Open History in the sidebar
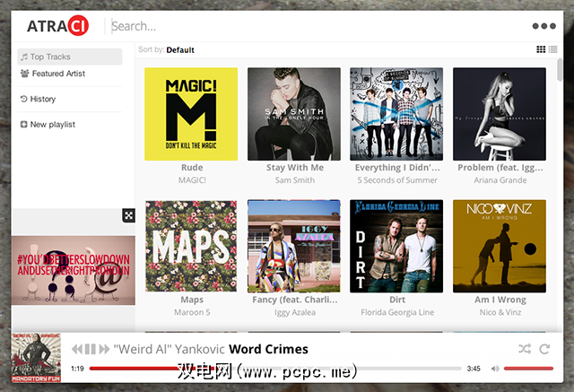Image resolution: width=574 pixels, height=392 pixels. pyautogui.click(x=70, y=99)
